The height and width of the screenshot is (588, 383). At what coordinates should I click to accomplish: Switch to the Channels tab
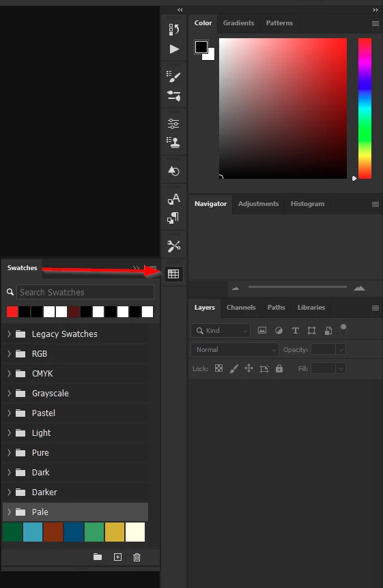pyautogui.click(x=241, y=307)
